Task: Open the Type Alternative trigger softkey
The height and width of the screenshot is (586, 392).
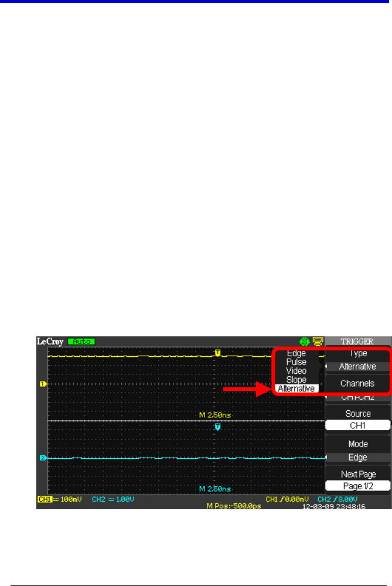Action: pyautogui.click(x=357, y=360)
